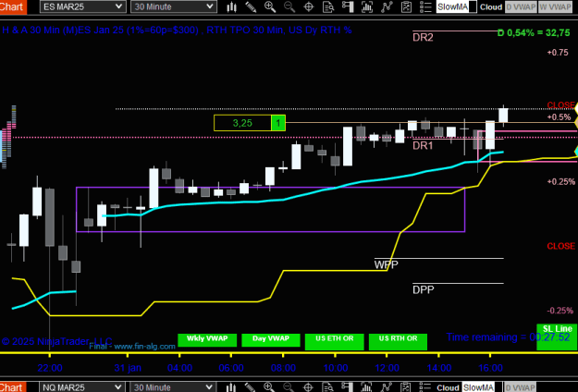Open chart style bars icon in NQ chart toolbar
This screenshot has height=392, width=578.
(231, 387)
